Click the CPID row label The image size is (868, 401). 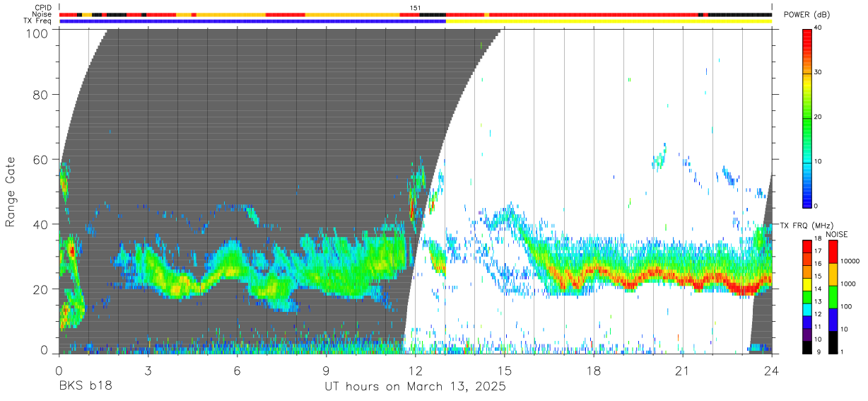coord(43,8)
